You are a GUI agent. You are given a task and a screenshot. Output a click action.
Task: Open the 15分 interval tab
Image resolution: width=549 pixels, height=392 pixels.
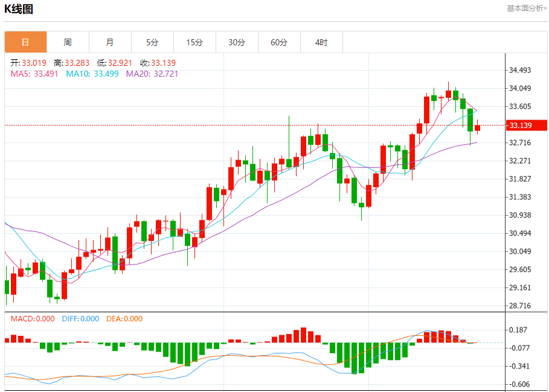(x=194, y=42)
